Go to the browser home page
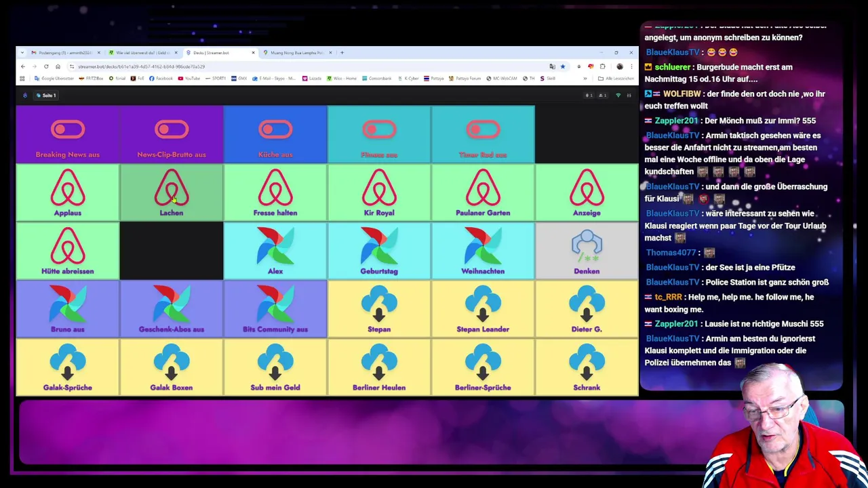 [x=58, y=66]
